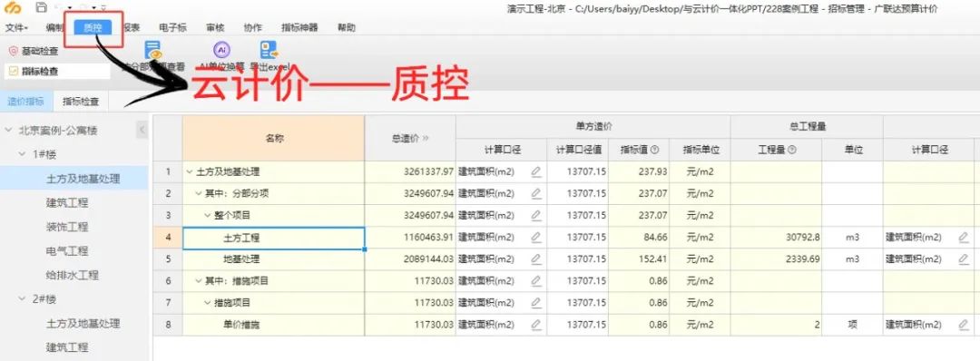Click row number 4 header
This screenshot has width=980, height=361.
(168, 238)
